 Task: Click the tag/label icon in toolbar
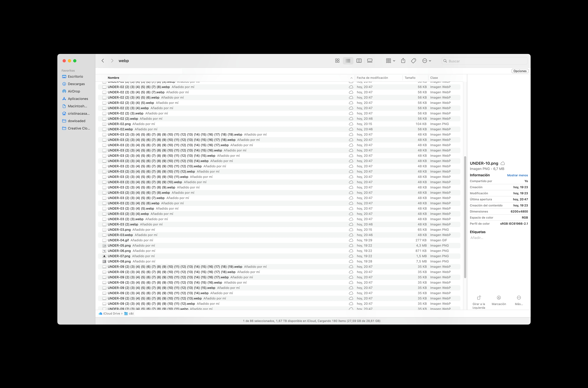tap(414, 61)
